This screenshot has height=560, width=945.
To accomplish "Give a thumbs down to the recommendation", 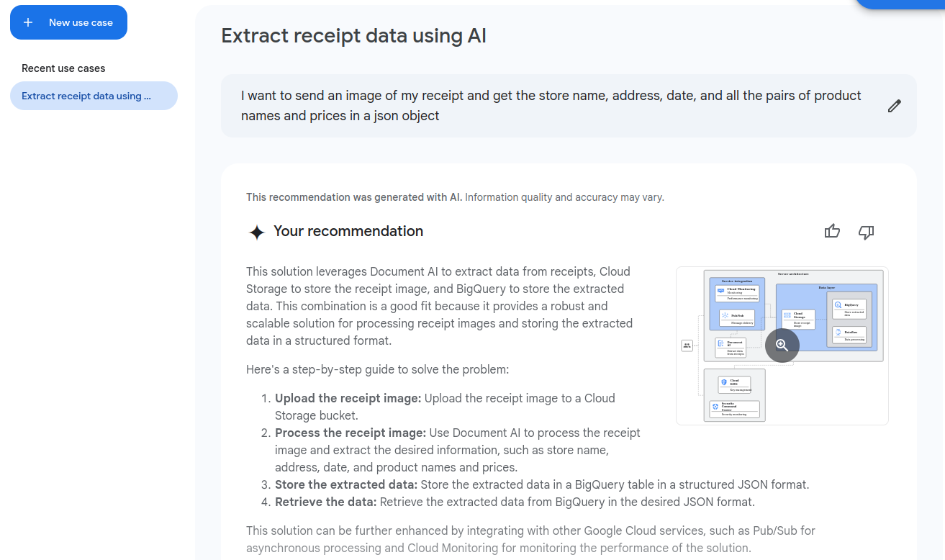I will point(867,232).
